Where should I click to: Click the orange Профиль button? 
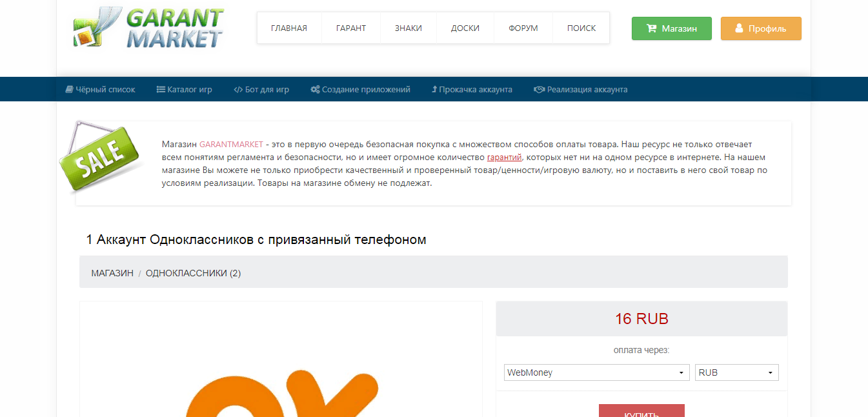point(761,28)
